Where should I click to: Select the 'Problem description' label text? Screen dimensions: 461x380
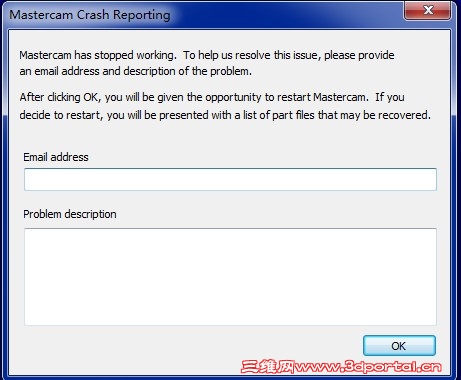pos(70,214)
